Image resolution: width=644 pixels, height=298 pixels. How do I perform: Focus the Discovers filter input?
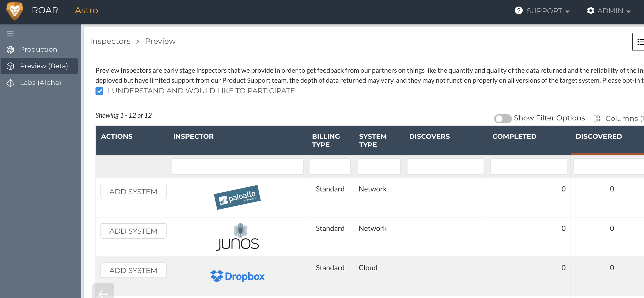(446, 166)
